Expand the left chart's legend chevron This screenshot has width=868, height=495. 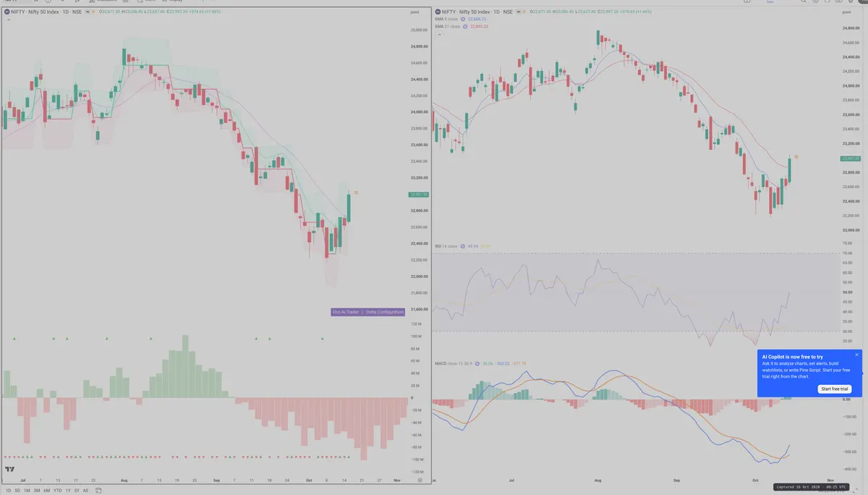pos(9,20)
